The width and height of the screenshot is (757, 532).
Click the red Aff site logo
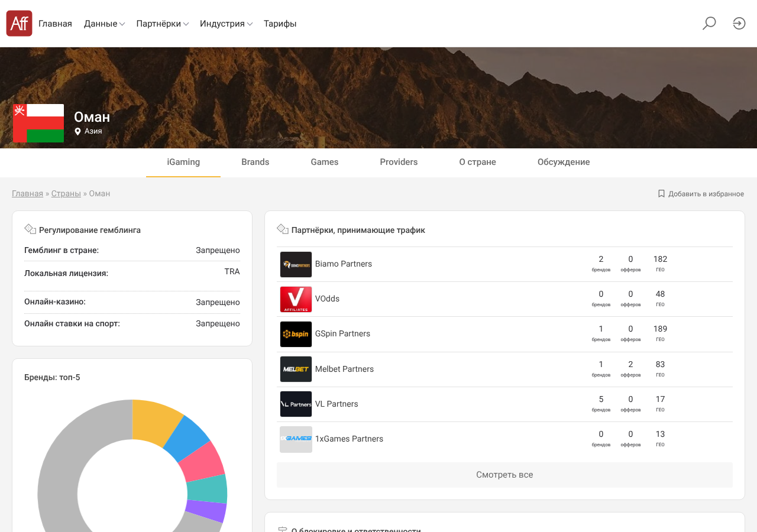(19, 24)
